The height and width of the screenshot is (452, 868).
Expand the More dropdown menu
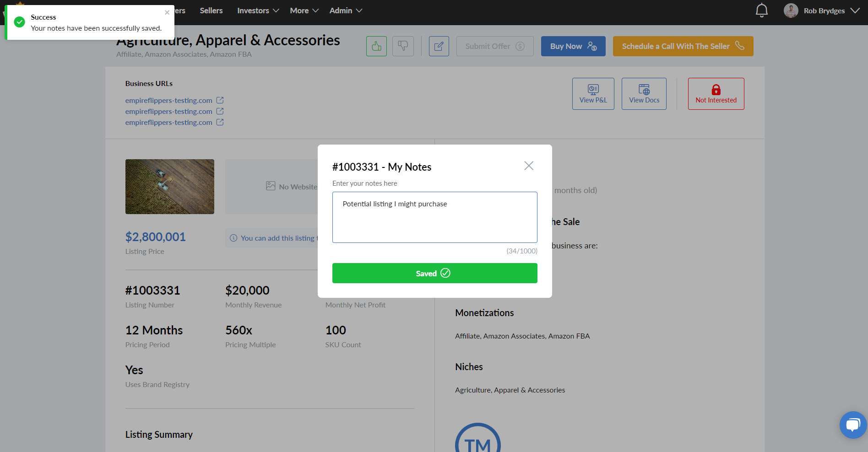[x=304, y=11]
